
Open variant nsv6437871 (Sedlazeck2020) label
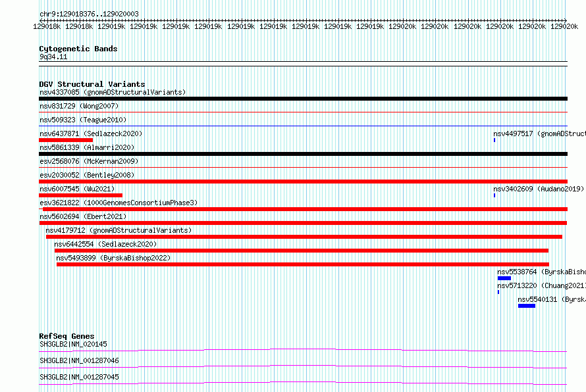pyautogui.click(x=91, y=134)
